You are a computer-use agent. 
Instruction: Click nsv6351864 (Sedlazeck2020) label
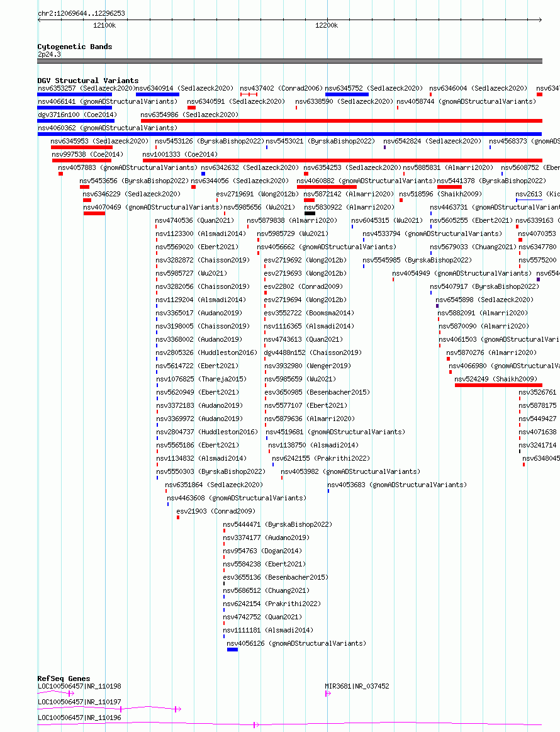214,485
